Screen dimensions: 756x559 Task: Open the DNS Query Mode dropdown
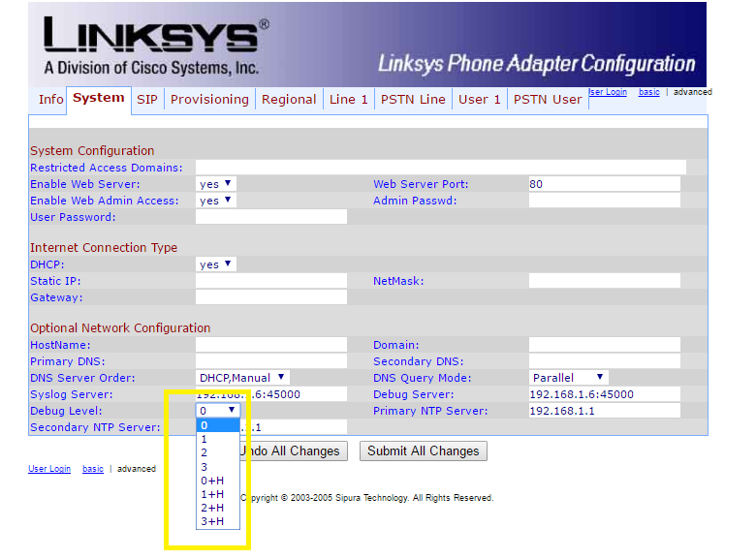tap(568, 377)
